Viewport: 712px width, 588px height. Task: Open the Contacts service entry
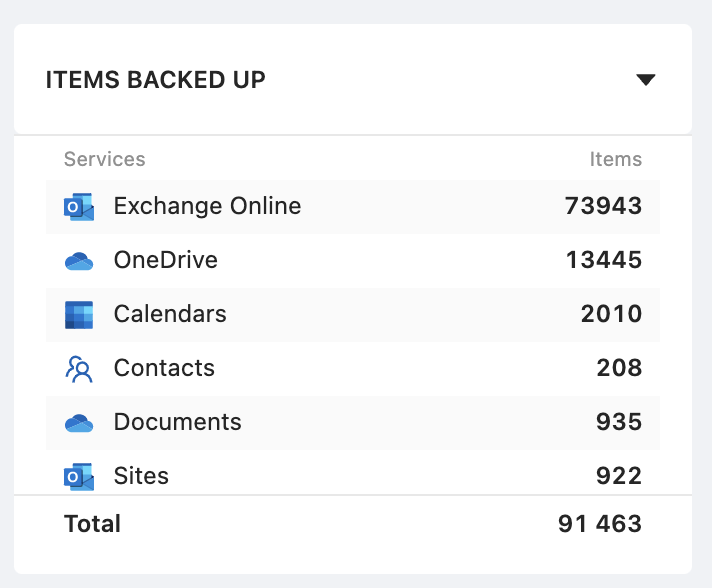(x=164, y=368)
